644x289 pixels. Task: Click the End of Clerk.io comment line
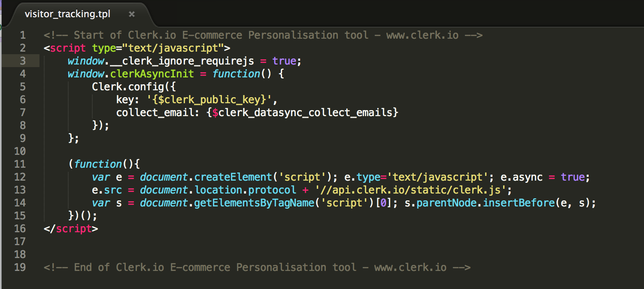coord(257,267)
